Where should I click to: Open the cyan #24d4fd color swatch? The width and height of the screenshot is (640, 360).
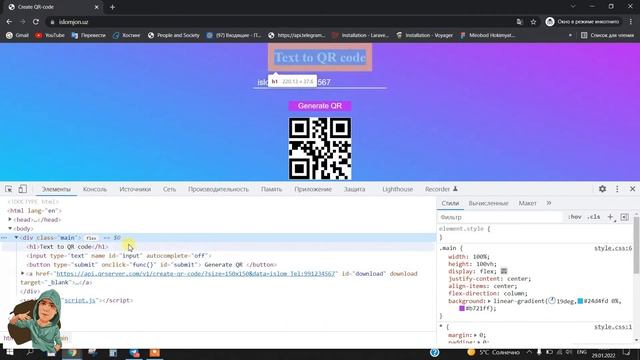click(x=580, y=301)
